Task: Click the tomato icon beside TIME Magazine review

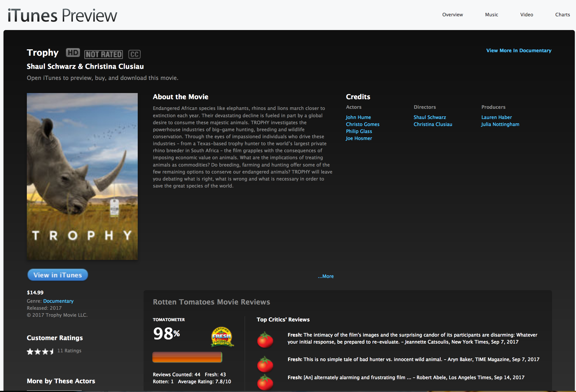Action: tap(265, 364)
